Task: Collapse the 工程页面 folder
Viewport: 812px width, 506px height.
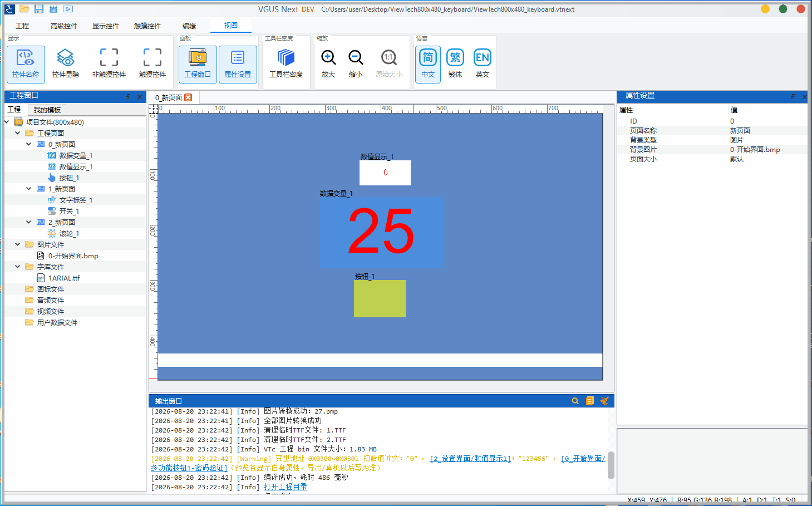Action: pos(18,133)
